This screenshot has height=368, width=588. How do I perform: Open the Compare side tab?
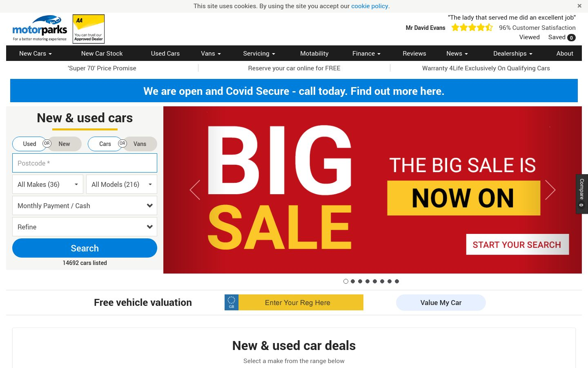[x=582, y=194]
